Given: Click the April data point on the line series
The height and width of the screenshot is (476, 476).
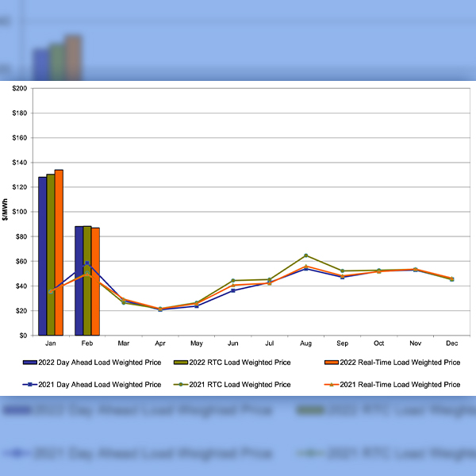Looking at the screenshot, I should (x=160, y=309).
